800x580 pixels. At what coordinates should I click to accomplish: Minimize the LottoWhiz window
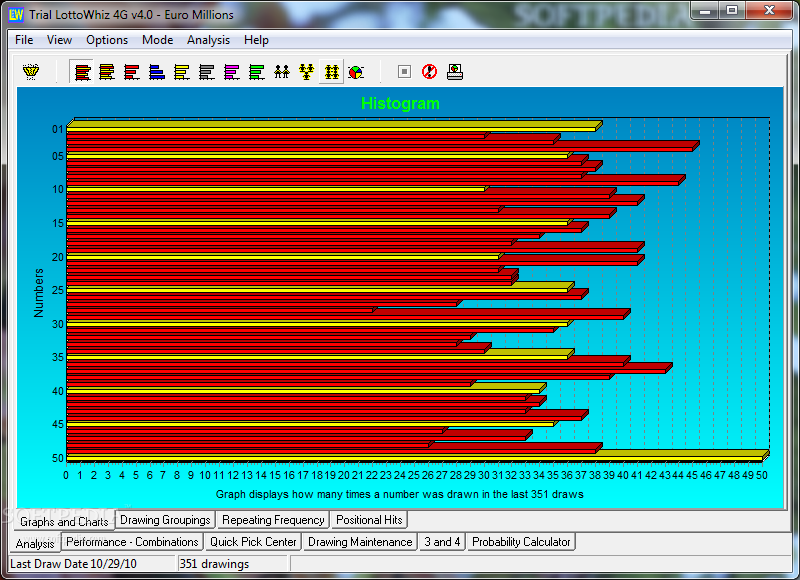(705, 10)
